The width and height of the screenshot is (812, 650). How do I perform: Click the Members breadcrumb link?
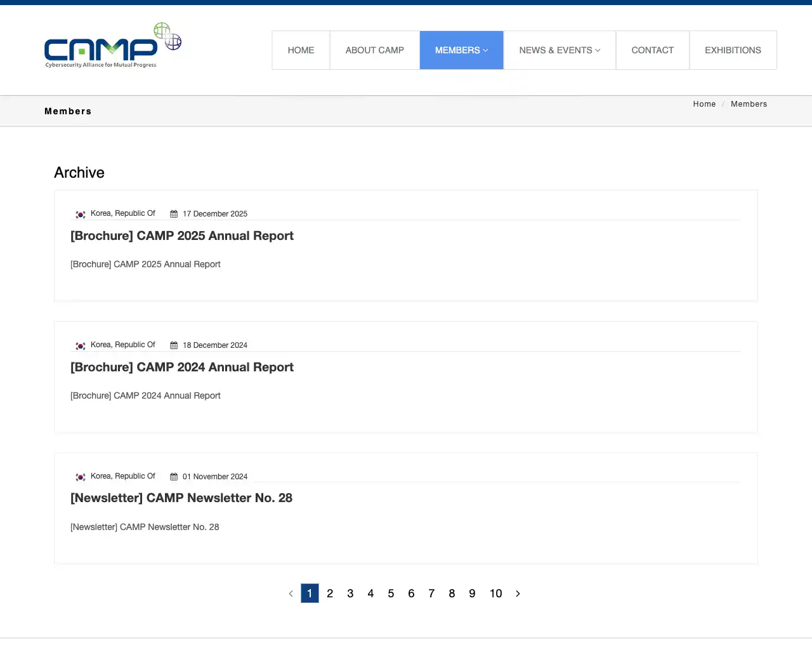(x=749, y=104)
